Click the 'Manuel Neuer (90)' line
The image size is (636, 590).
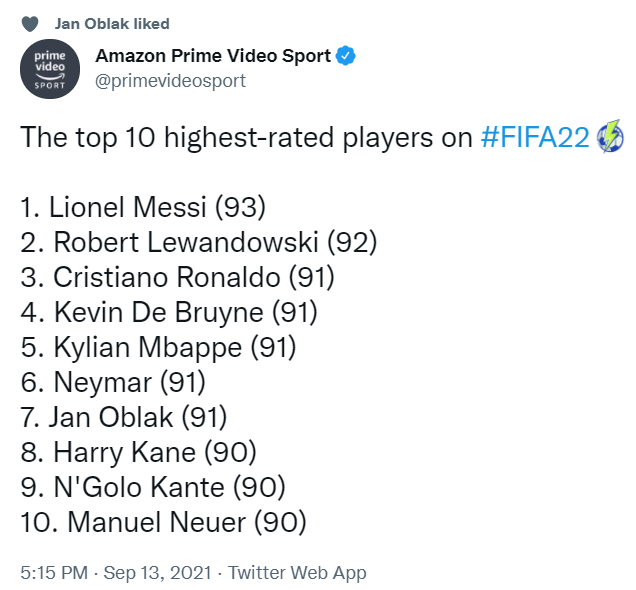pyautogui.click(x=163, y=522)
